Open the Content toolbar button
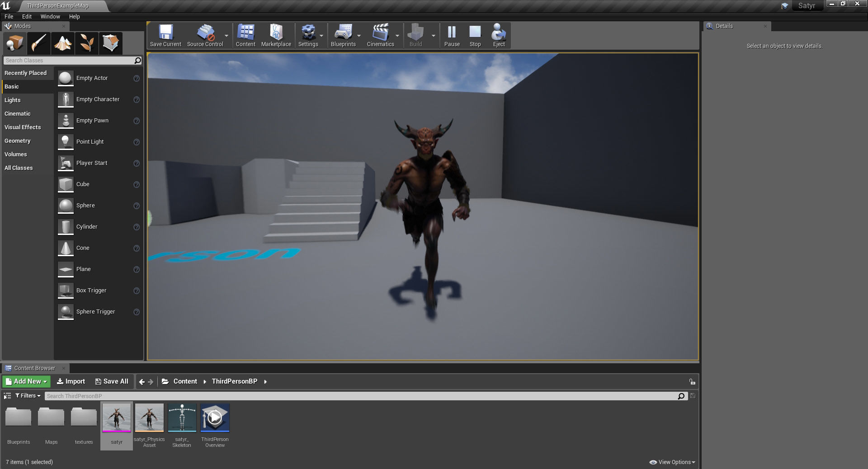The width and height of the screenshot is (868, 469). [x=245, y=36]
